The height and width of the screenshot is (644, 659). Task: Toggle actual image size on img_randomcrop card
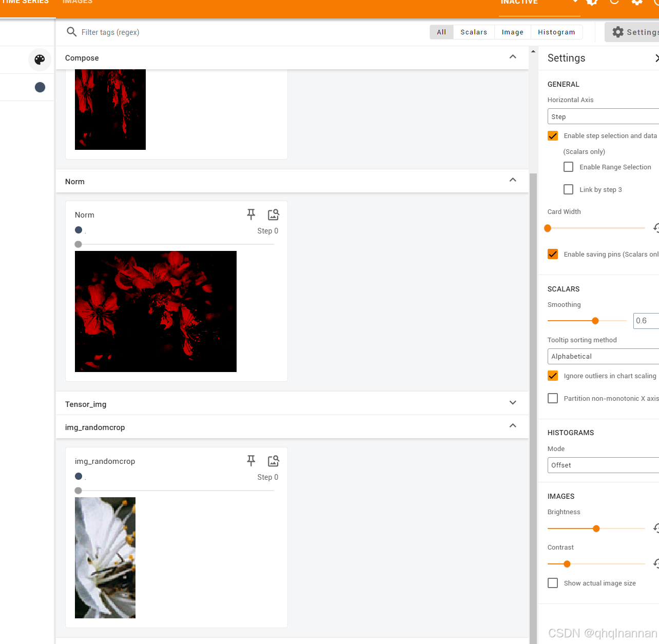coord(274,461)
